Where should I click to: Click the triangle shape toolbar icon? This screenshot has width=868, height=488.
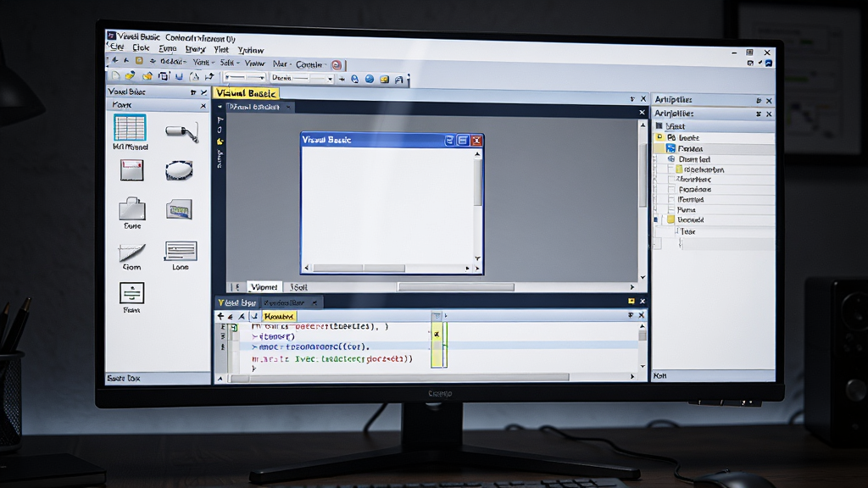point(194,77)
